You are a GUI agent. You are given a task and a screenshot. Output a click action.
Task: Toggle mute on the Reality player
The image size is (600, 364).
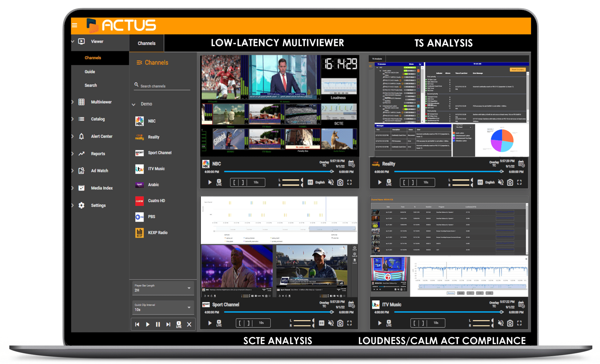pos(501,182)
